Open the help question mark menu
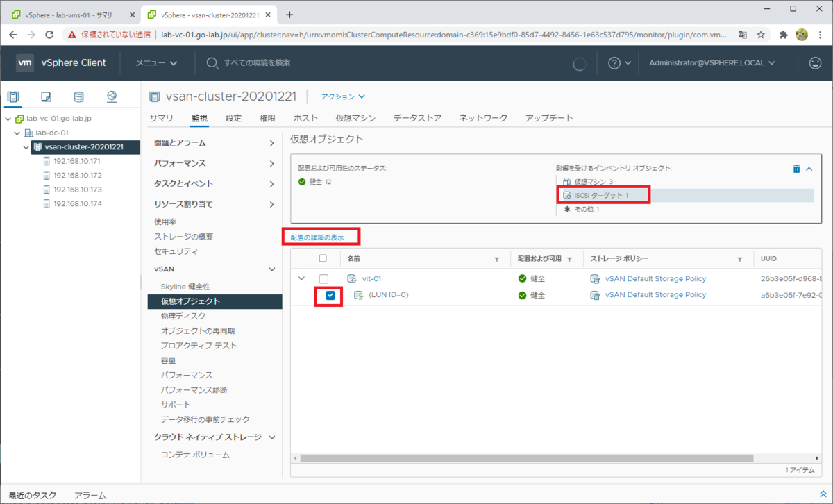 tap(614, 63)
